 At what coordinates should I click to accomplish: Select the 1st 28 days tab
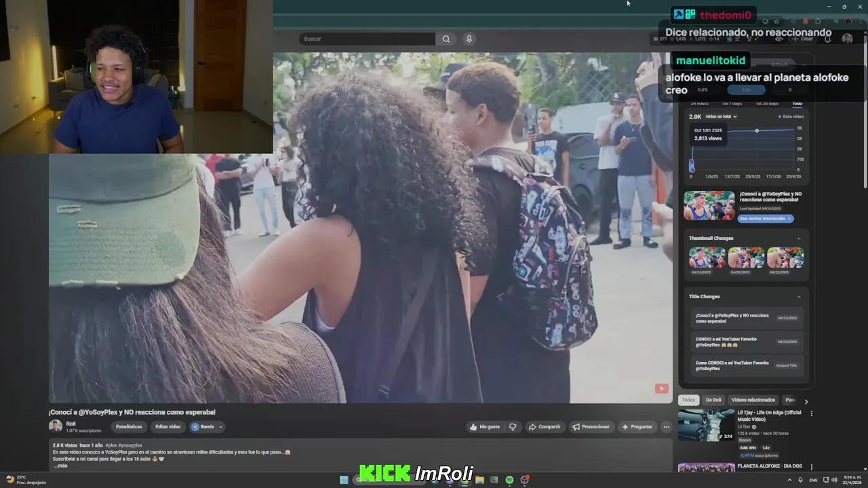[x=767, y=104]
